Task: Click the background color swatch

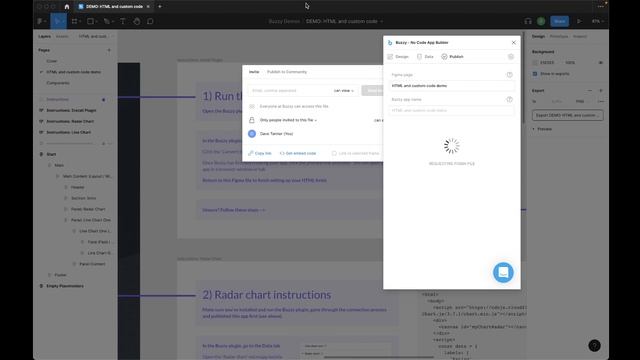Action: click(535, 62)
